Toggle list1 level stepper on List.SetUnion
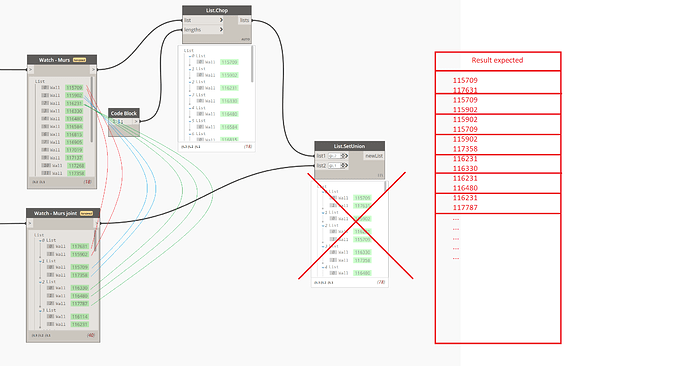The image size is (690, 366). click(x=343, y=156)
